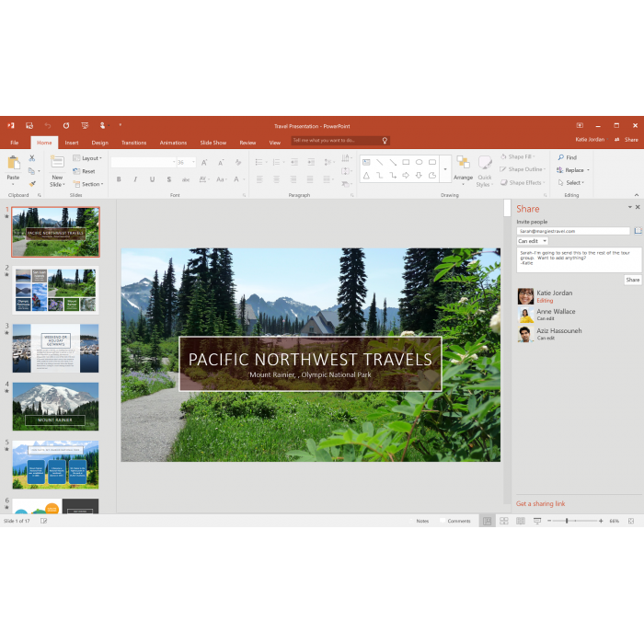The image size is (644, 644).
Task: Increase font size with the larger A
Action: (x=204, y=163)
